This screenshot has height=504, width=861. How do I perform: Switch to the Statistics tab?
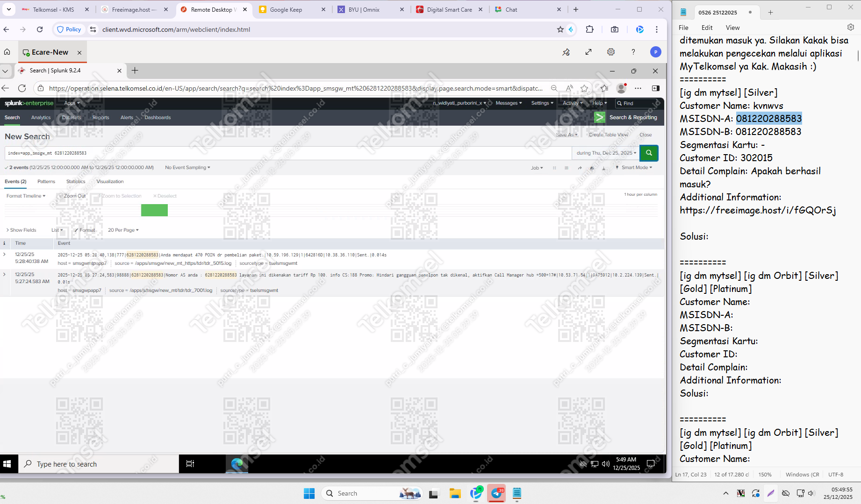76,182
